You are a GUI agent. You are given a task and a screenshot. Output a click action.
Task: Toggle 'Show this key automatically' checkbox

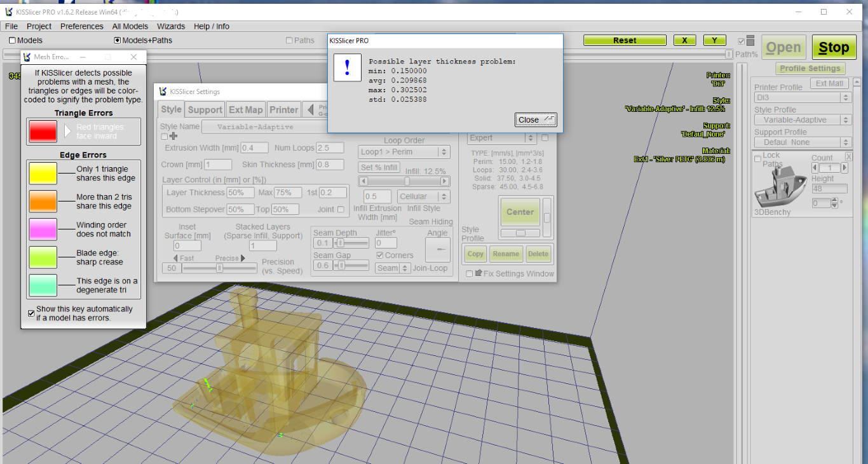[31, 313]
